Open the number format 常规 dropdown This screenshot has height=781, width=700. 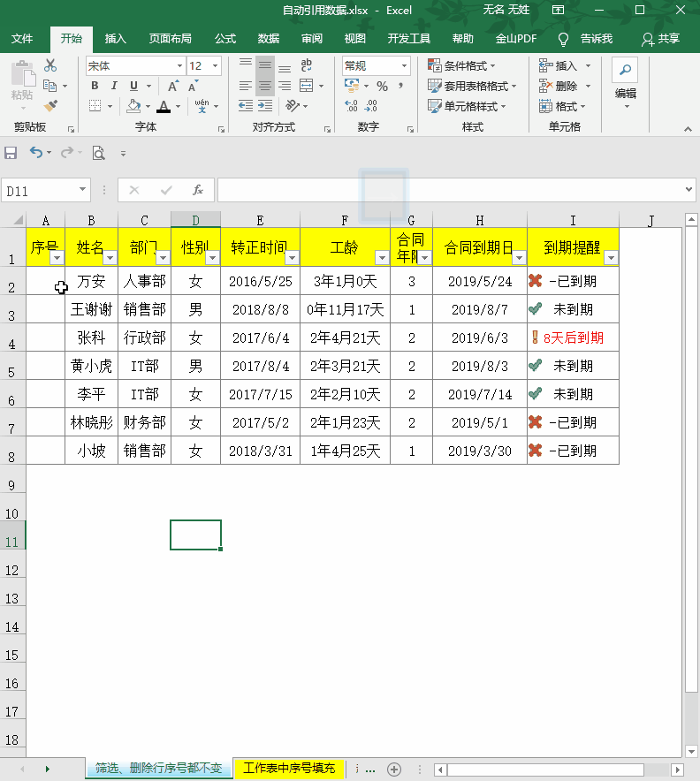404,65
